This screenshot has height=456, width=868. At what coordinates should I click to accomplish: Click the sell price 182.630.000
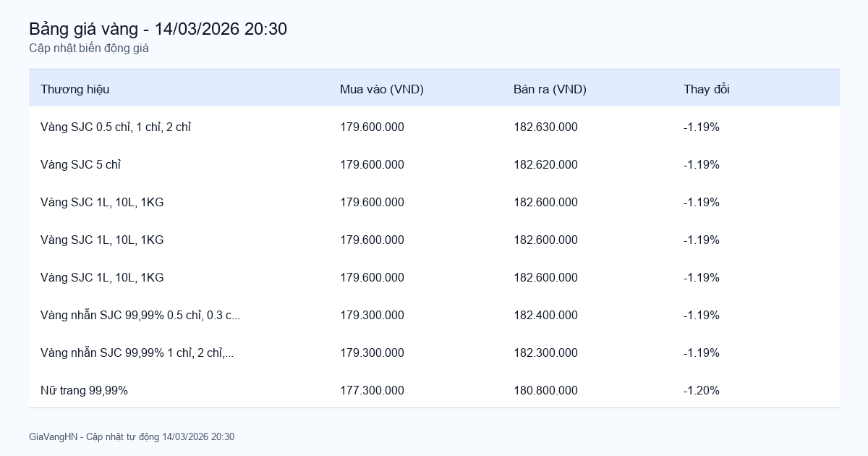tap(545, 127)
